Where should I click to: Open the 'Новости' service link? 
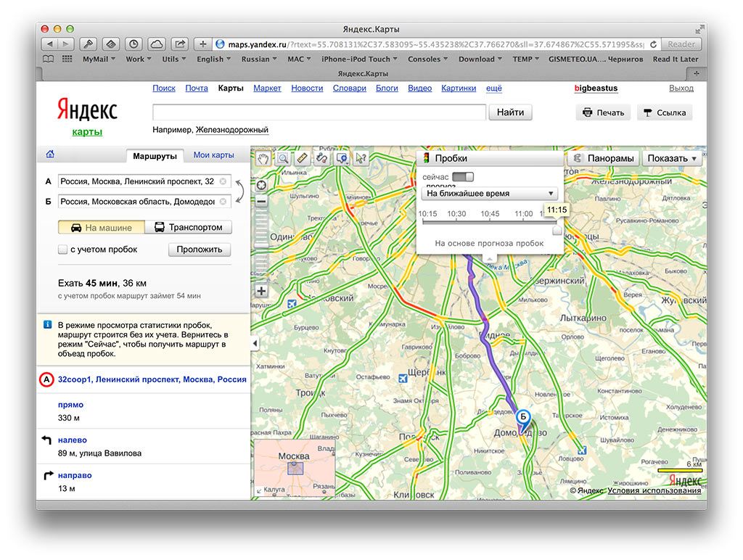[307, 88]
